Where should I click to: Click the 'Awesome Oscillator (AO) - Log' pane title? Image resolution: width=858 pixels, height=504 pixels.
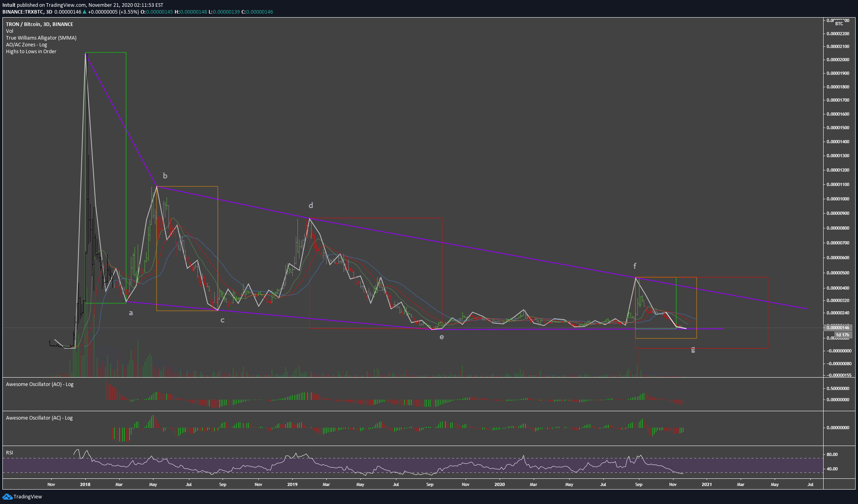40,384
